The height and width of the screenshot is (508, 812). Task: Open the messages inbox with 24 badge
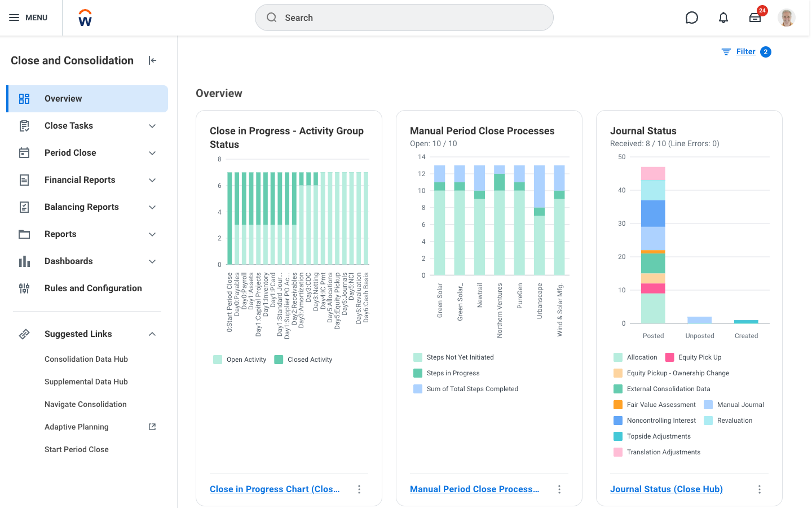[755, 17]
